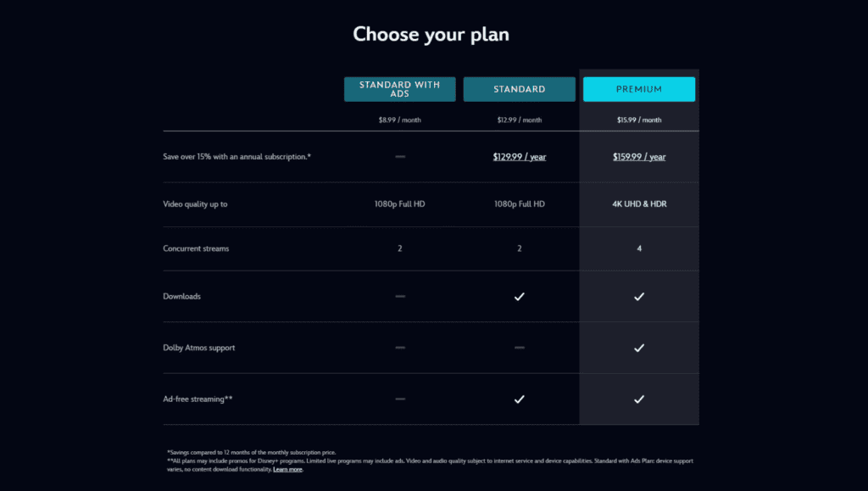Click the dash in Standard with Ads annual row
868x491 pixels.
pos(399,157)
